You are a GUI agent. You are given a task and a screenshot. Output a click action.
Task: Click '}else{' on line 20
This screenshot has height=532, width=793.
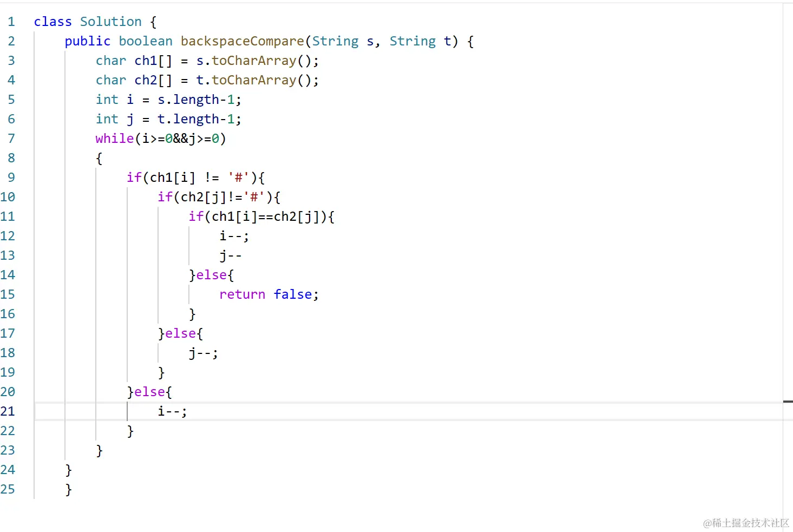[149, 392]
